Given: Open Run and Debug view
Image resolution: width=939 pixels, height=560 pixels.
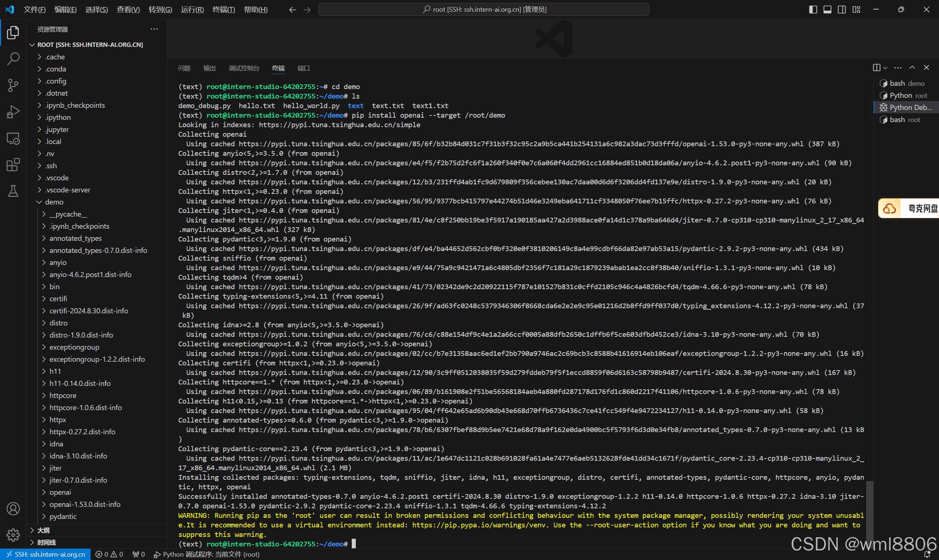Looking at the screenshot, I should pyautogui.click(x=13, y=112).
